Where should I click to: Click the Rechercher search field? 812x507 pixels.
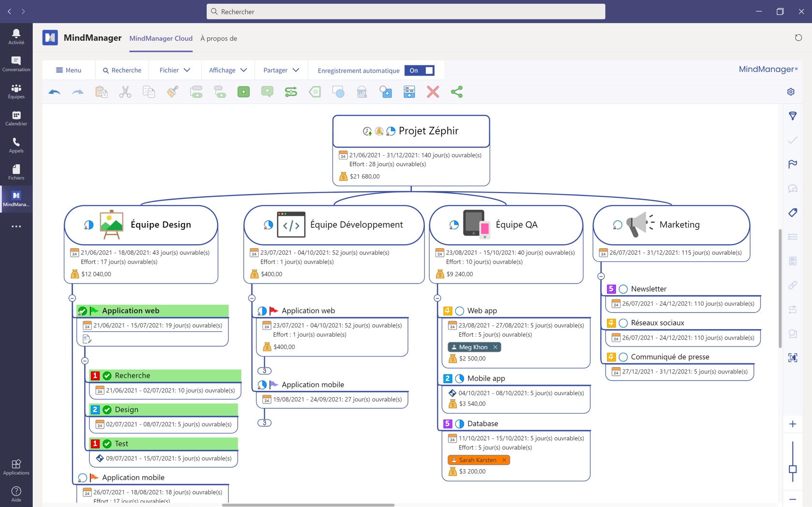[406, 11]
